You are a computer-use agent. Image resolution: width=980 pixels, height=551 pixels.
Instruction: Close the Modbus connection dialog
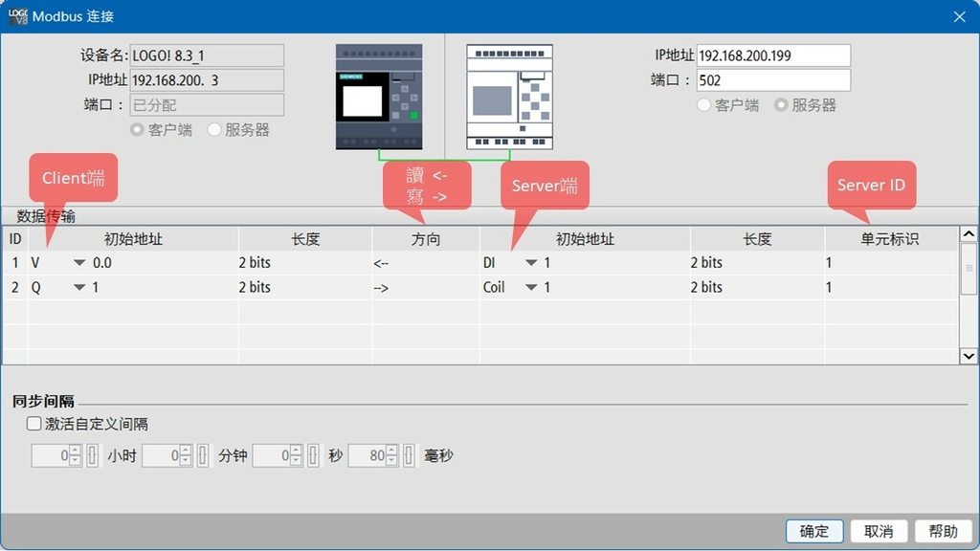pyautogui.click(x=959, y=17)
